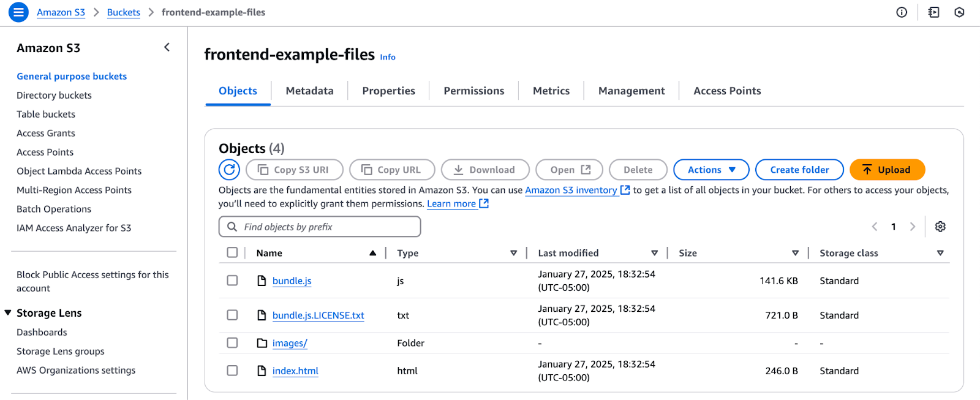Viewport: 980px width, 400px height.
Task: Refresh the objects list
Action: coord(229,170)
